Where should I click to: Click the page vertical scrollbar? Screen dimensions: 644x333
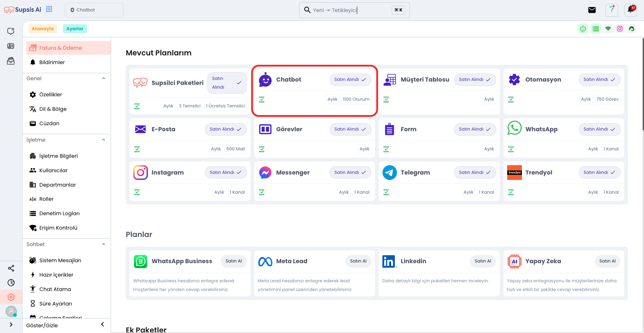tap(643, 84)
